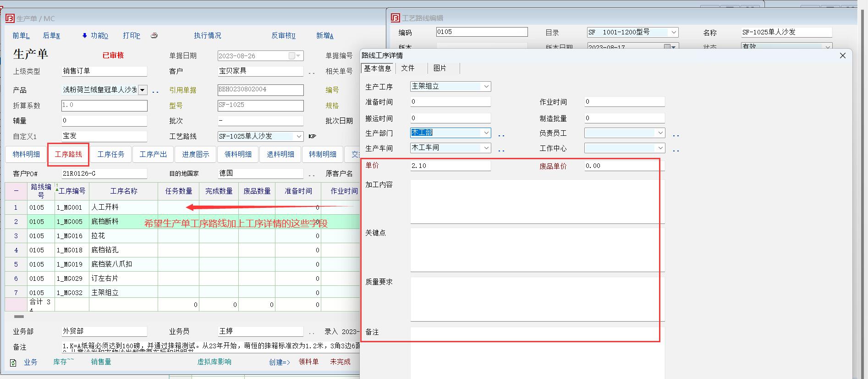Click the pointing hand icon beside 工艺路线

(x=313, y=136)
